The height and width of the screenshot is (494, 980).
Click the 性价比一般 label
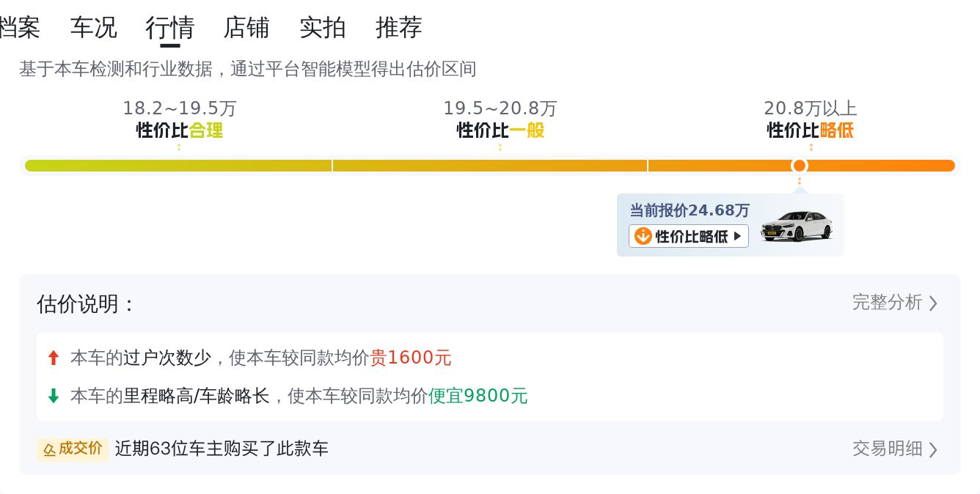500,130
